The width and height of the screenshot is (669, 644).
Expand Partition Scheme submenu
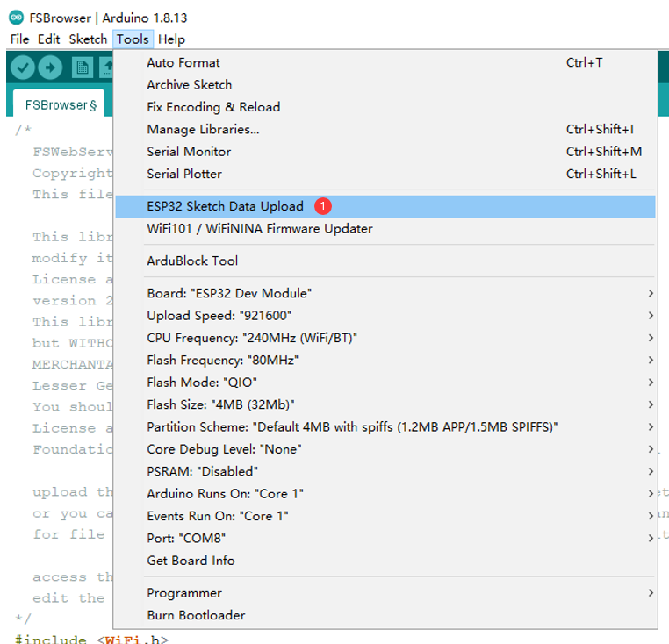385,427
